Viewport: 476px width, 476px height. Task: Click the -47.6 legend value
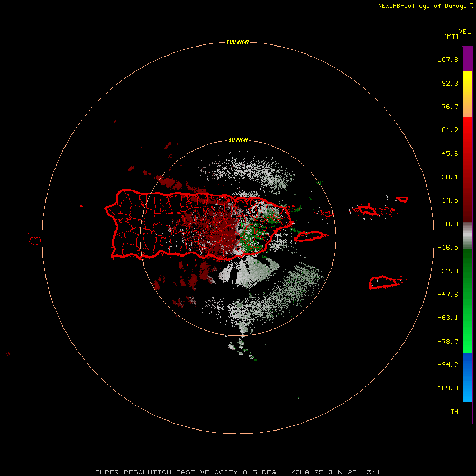click(448, 295)
